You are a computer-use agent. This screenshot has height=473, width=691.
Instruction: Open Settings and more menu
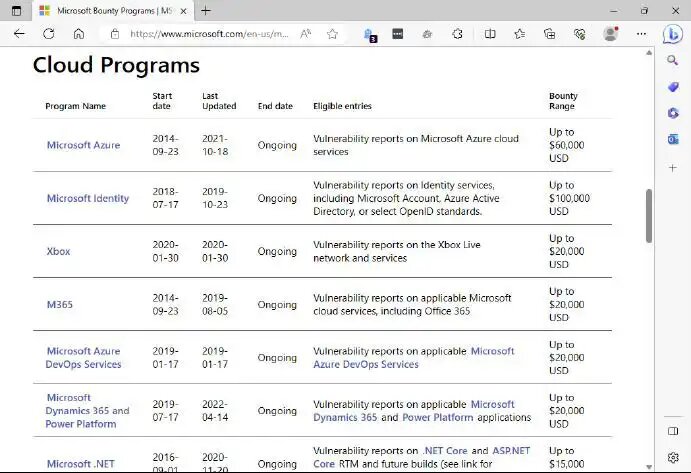(x=641, y=34)
